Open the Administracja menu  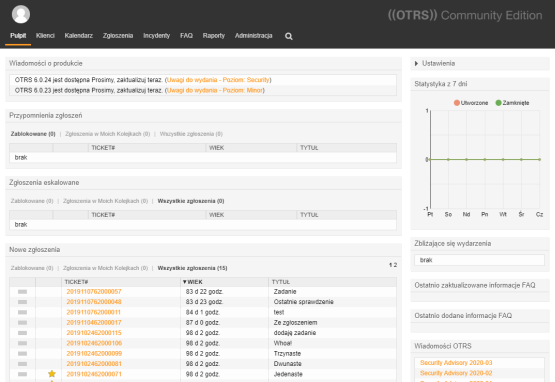(x=253, y=35)
